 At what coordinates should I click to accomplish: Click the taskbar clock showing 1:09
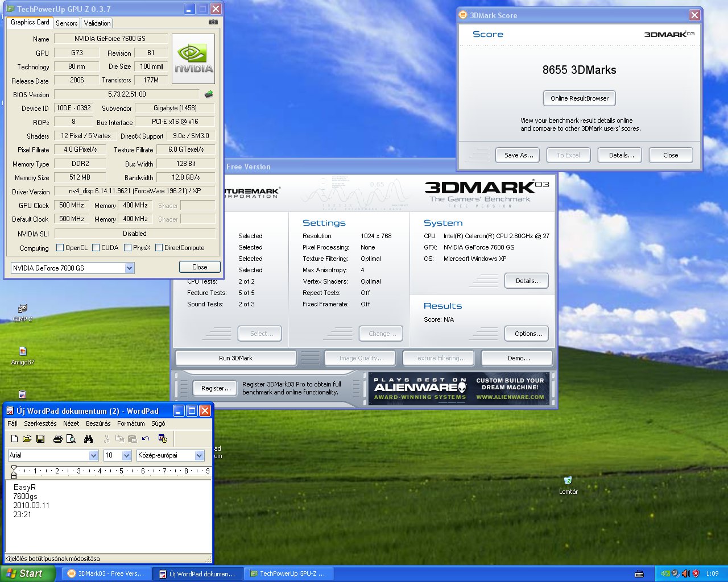pos(712,573)
